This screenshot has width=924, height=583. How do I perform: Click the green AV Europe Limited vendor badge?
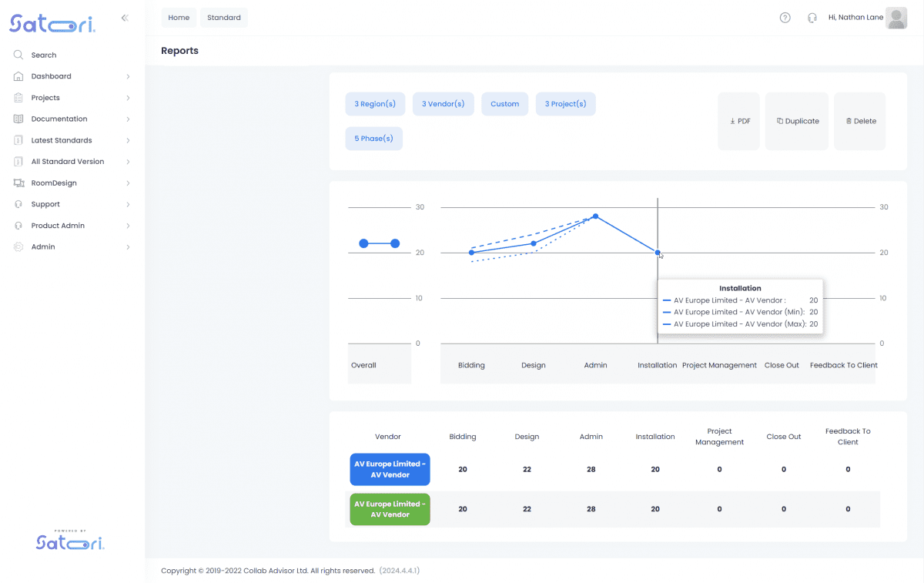(390, 509)
